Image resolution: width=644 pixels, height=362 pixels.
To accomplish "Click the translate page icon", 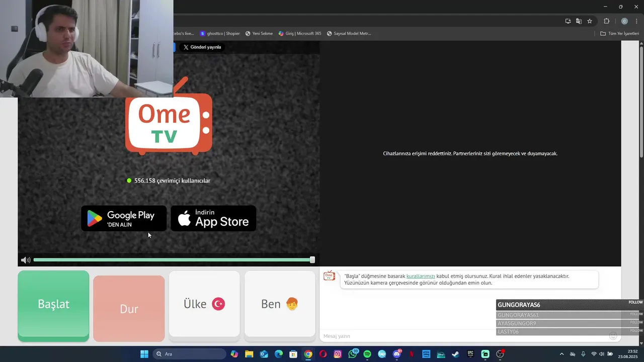I will pos(579,21).
